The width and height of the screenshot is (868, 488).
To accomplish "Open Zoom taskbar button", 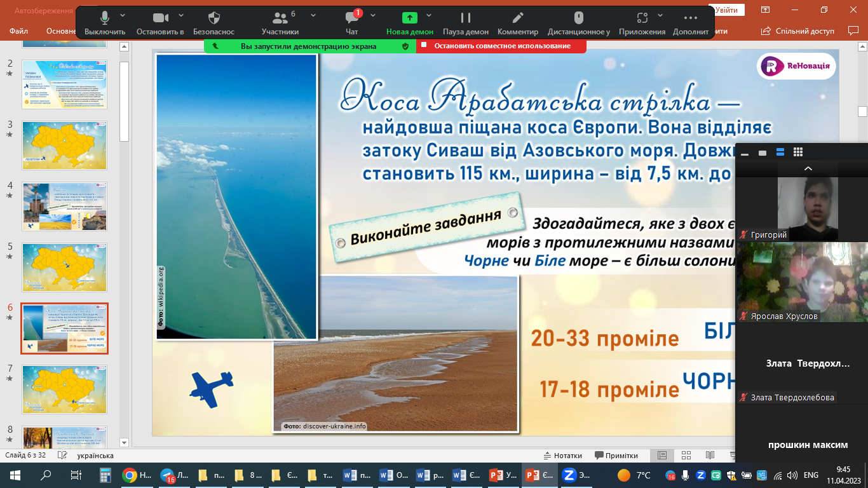I will pyautogui.click(x=577, y=475).
